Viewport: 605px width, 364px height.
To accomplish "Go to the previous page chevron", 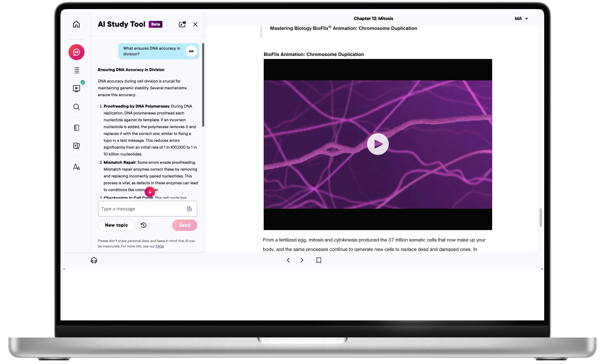I will pyautogui.click(x=288, y=260).
